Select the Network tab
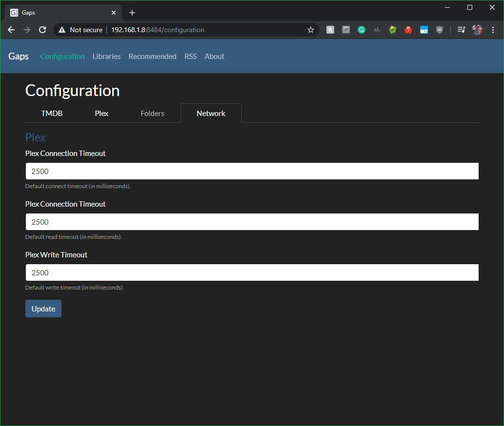This screenshot has height=426, width=504. [x=211, y=113]
